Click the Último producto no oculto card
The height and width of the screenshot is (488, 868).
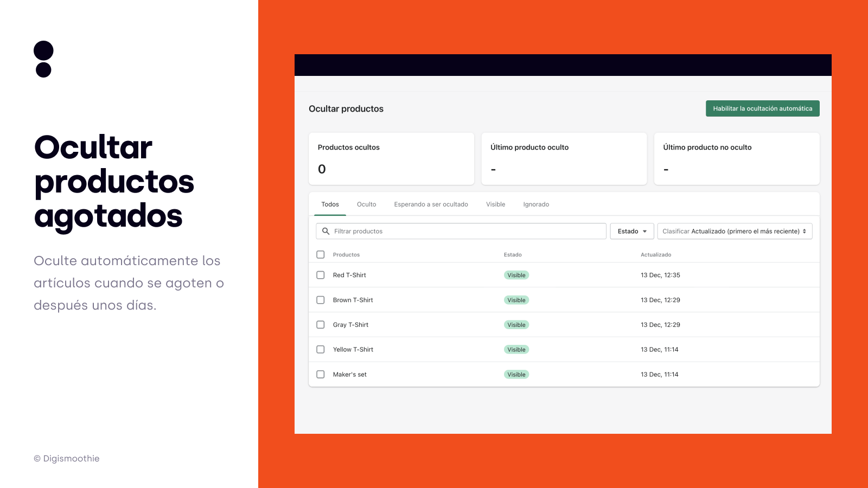coord(737,159)
